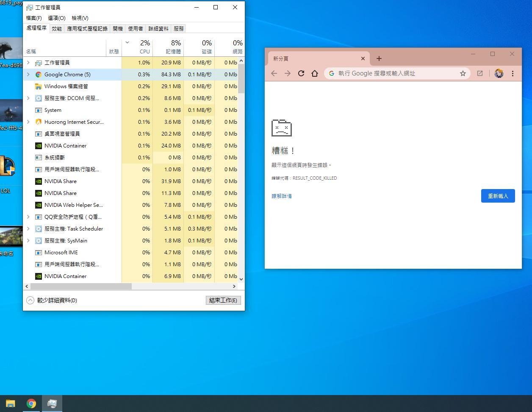Screen dimensions: 532x412
Task: Open File Explorer from the taskbar
Action: click(10, 403)
